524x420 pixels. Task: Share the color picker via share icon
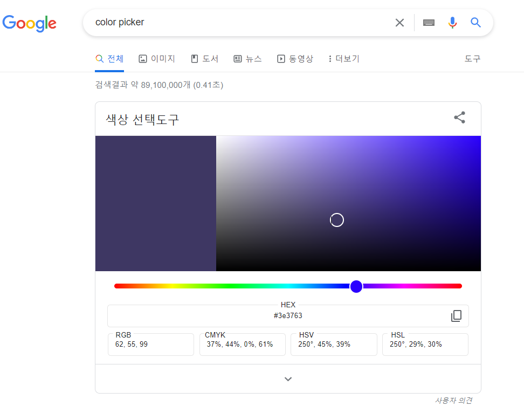pos(459,117)
